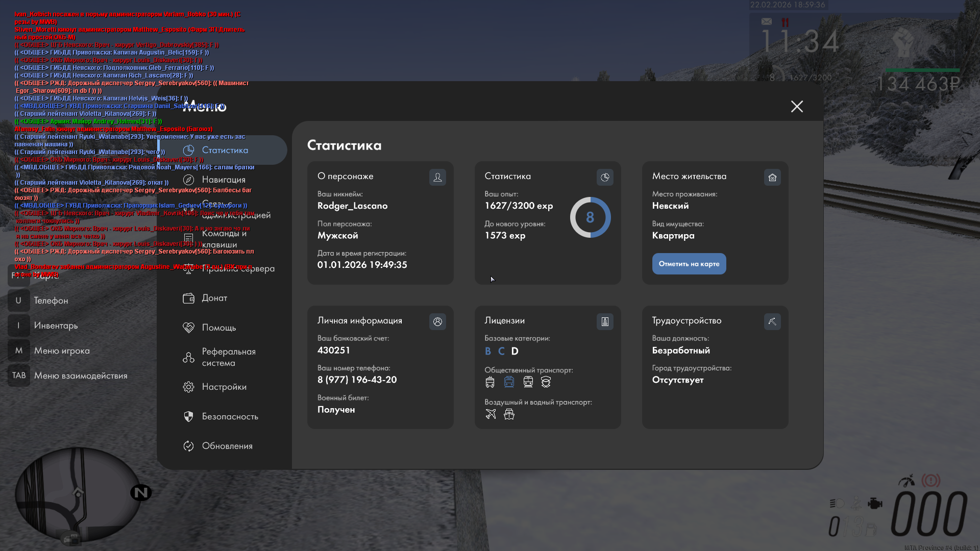980x551 pixels.
Task: Click the pie chart icon in Статистика card
Action: (x=605, y=178)
